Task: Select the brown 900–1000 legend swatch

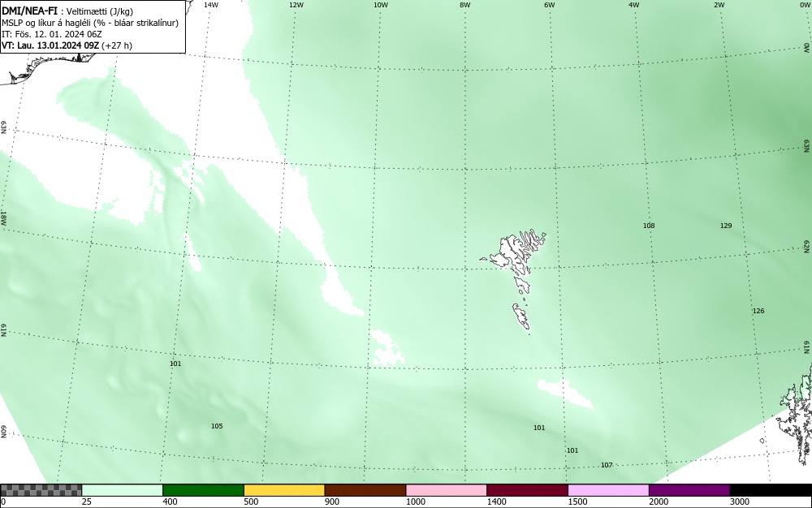Action: point(365,490)
